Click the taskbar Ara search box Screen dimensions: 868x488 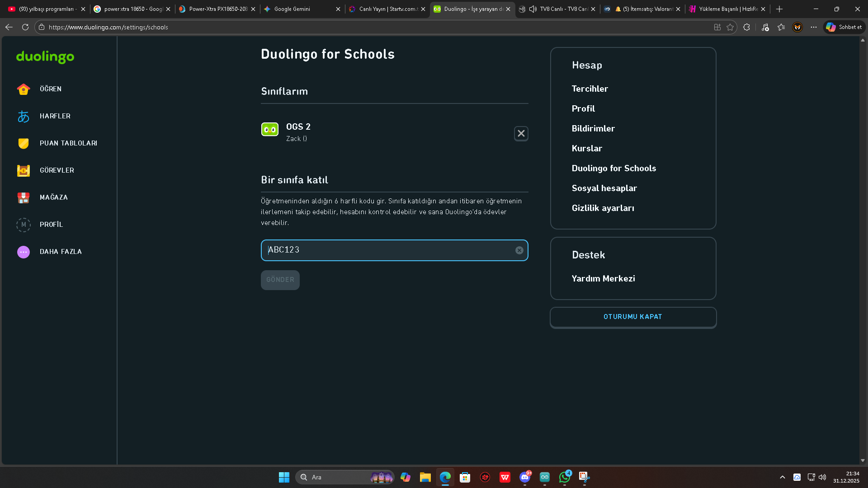point(344,477)
